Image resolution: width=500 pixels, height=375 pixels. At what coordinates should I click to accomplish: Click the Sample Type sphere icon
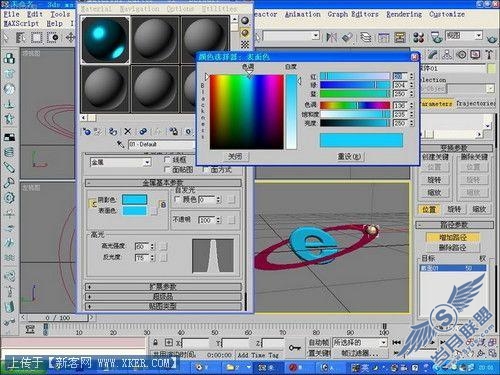pos(245,21)
